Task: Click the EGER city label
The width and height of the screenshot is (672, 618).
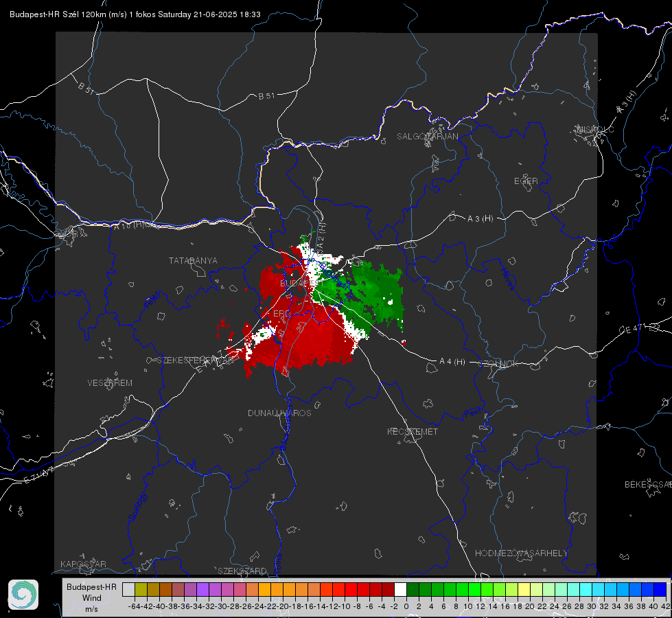Action: pos(526,181)
